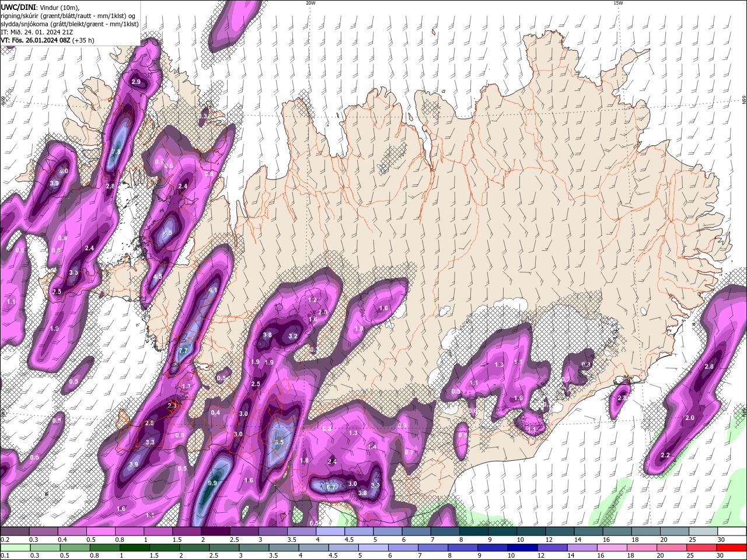Screen dimensions: 747x560
Task: Select the red swatch ending the lower legend row
Action: click(x=731, y=547)
